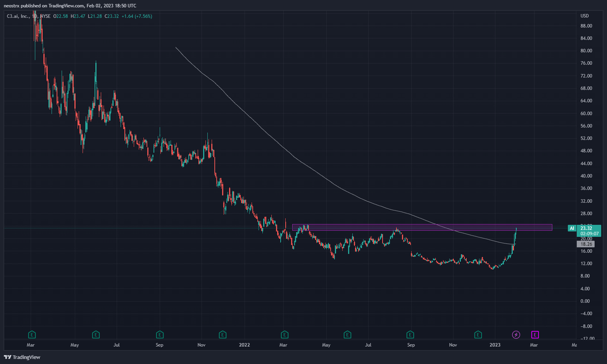The height and width of the screenshot is (364, 607).
Task: Click the green +7.56% change value
Action: click(x=144, y=16)
